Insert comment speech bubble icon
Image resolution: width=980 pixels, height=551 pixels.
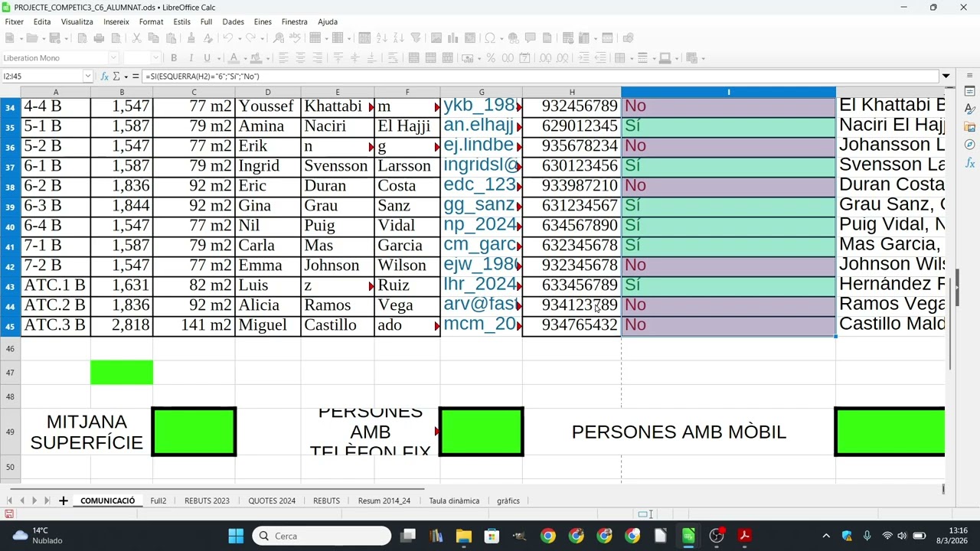530,37
